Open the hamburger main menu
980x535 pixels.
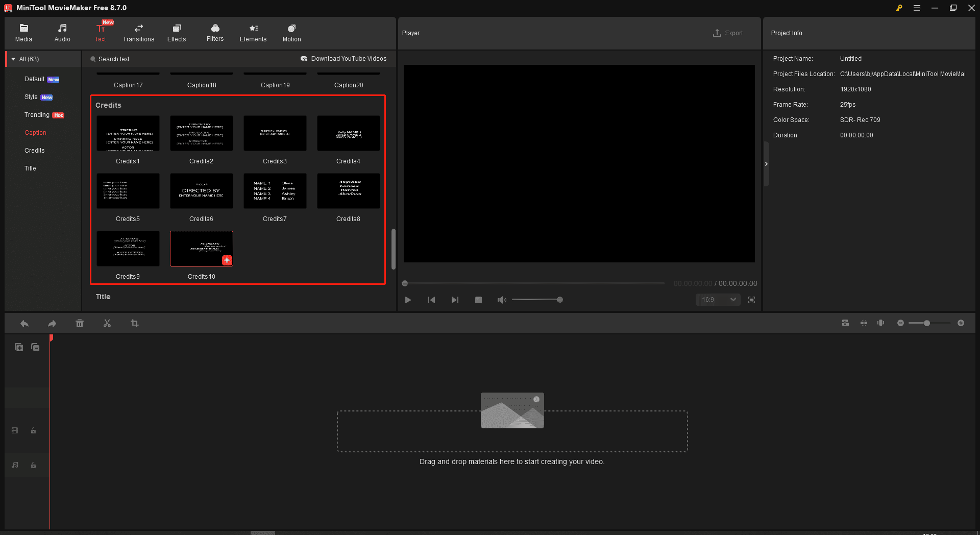click(x=917, y=8)
